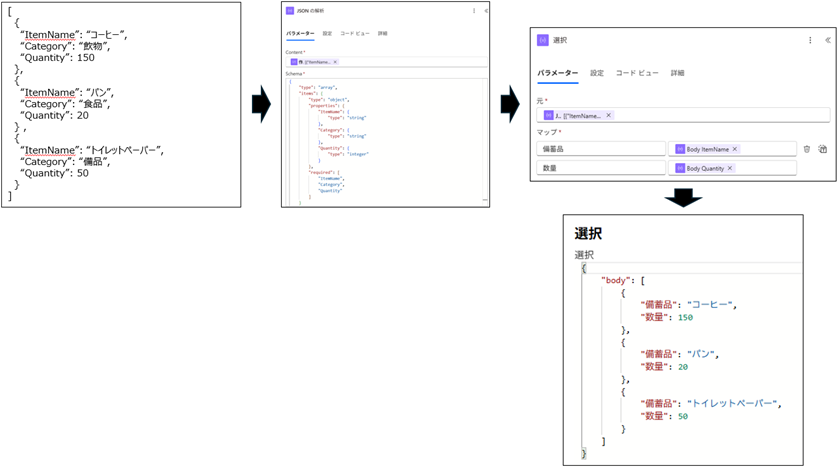This screenshot has height=467, width=839.
Task: Click the value field containing Body Quantity
Action: click(x=732, y=168)
